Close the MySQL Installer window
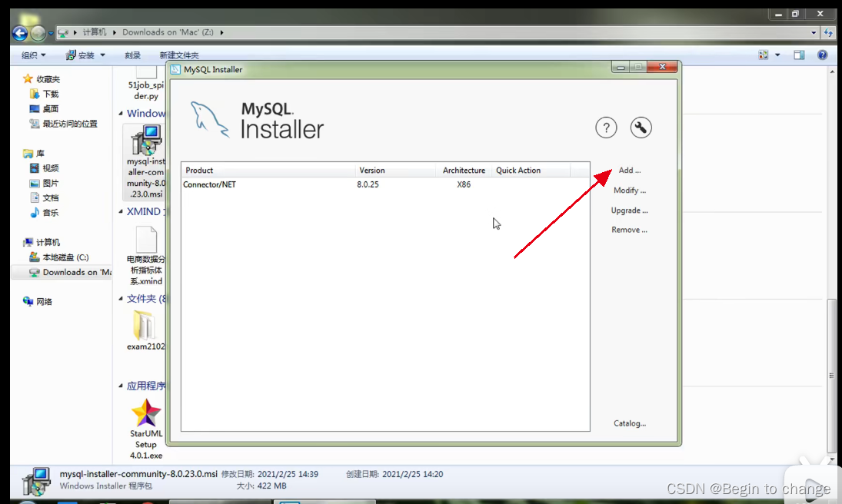This screenshot has height=504, width=842. pos(662,67)
